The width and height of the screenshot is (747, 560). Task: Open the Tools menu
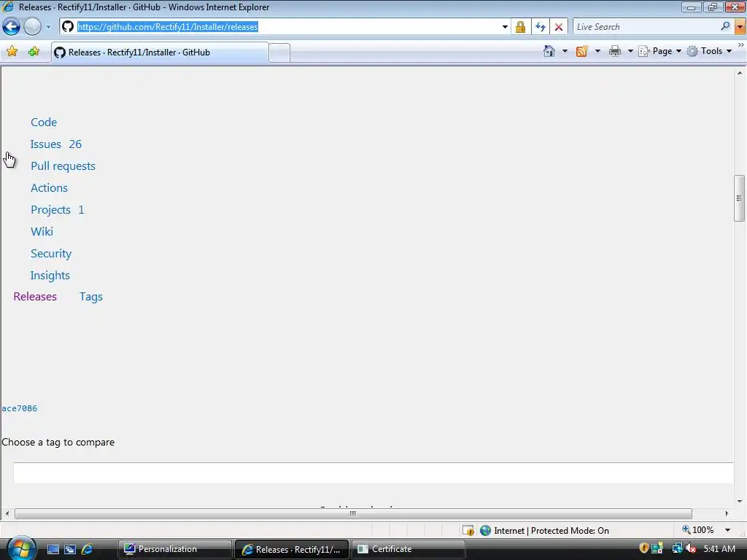709,51
